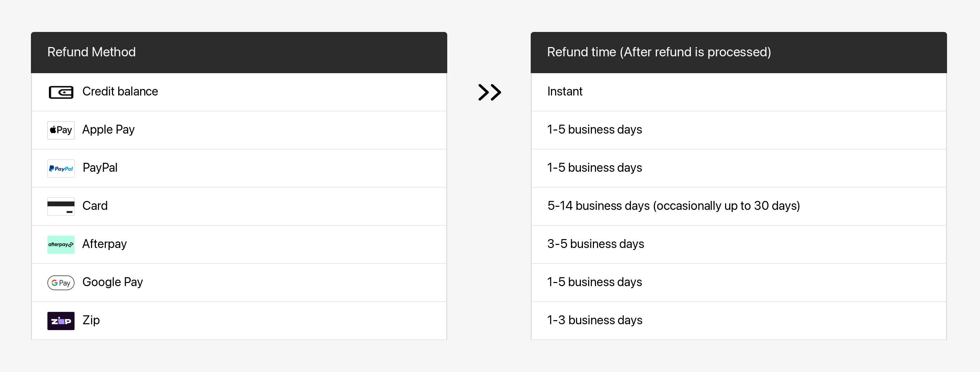Select the Apple Pay label text
This screenshot has width=980, height=372.
click(x=109, y=130)
